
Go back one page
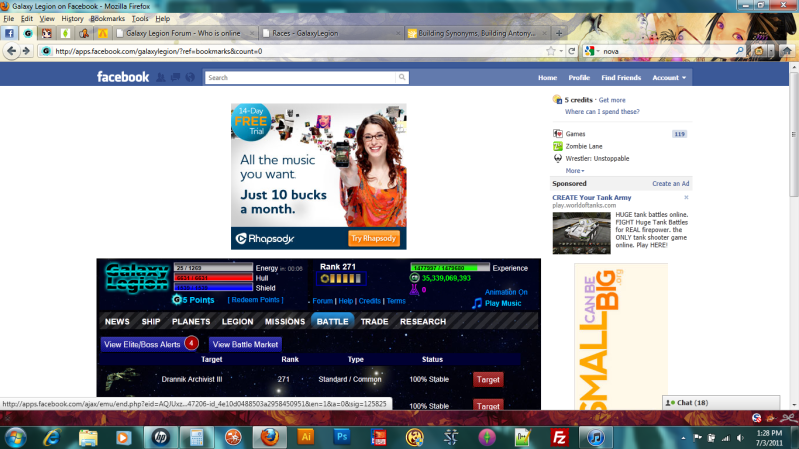11,51
